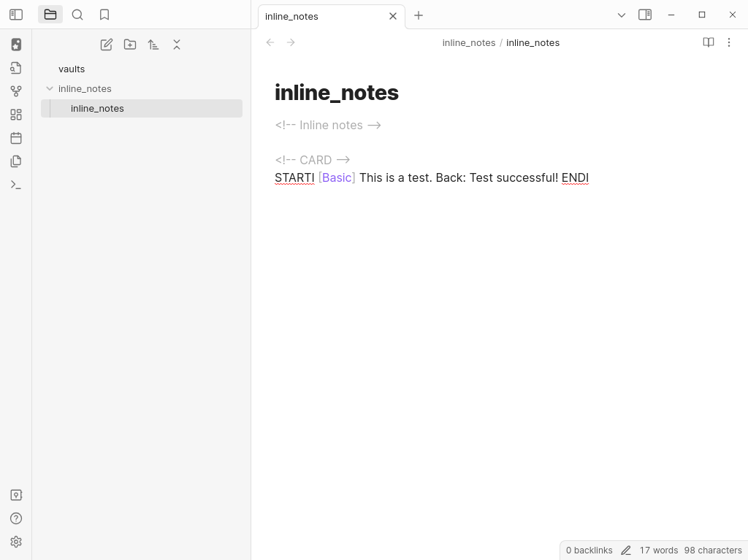This screenshot has height=560, width=748.
Task: Switch to reading view
Action: (x=708, y=42)
